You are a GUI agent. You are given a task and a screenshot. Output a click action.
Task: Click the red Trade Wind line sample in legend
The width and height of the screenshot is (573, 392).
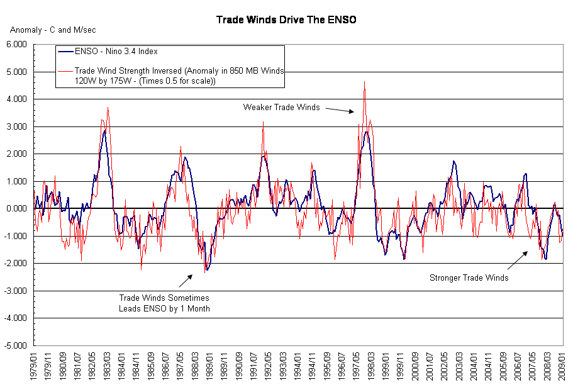coord(65,71)
